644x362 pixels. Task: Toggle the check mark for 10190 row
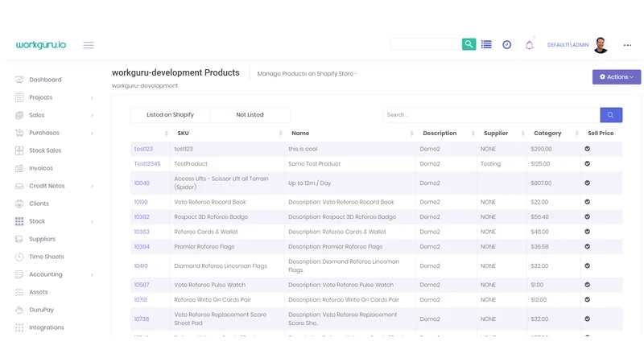click(x=588, y=202)
